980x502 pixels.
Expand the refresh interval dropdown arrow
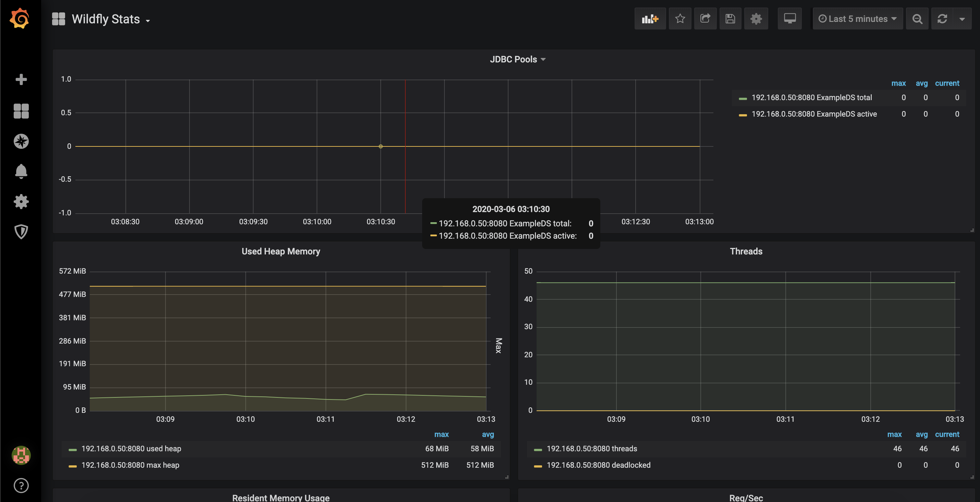coord(962,19)
